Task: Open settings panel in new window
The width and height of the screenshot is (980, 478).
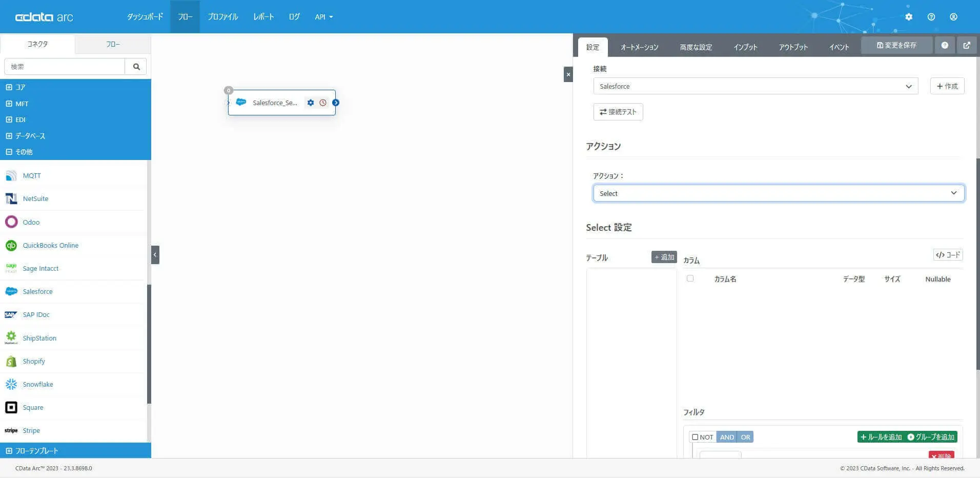Action: coord(967,45)
